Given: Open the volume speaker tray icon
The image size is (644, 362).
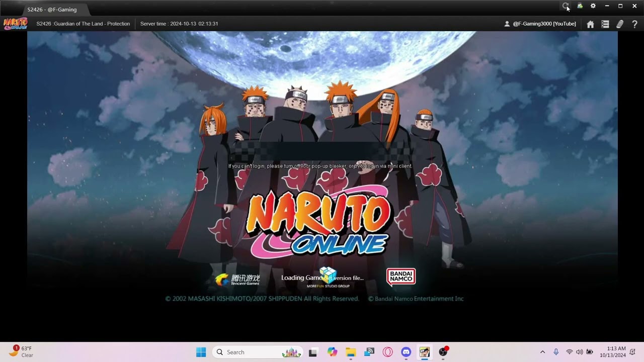Looking at the screenshot, I should pyautogui.click(x=579, y=352).
